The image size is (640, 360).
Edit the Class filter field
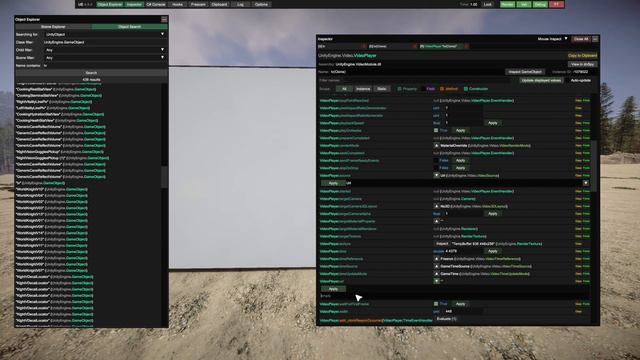tap(105, 42)
